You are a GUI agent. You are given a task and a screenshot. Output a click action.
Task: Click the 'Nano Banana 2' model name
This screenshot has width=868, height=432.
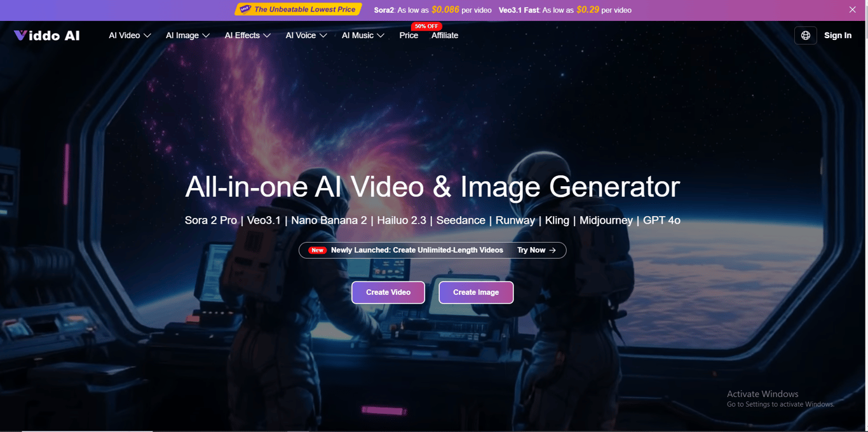[x=329, y=220]
